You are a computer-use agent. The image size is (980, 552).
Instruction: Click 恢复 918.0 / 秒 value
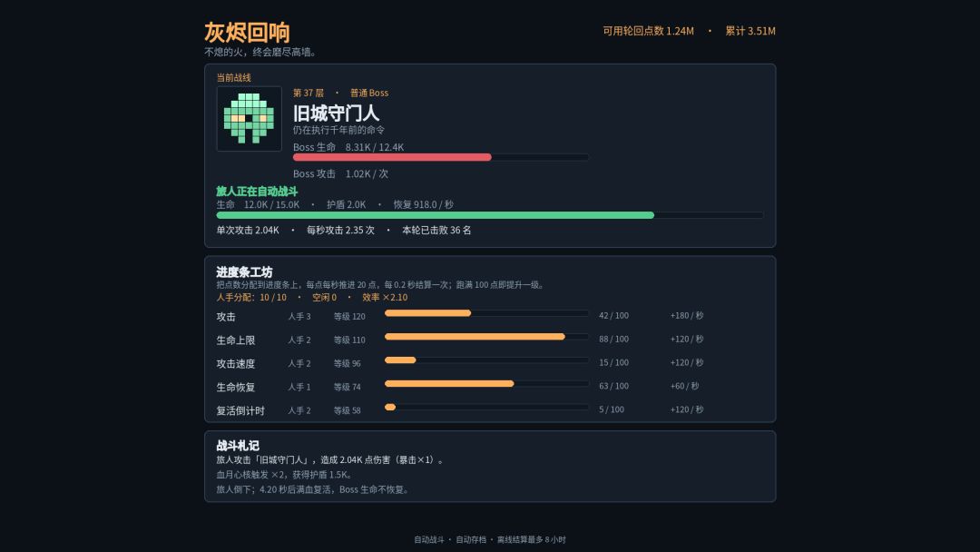click(x=423, y=204)
